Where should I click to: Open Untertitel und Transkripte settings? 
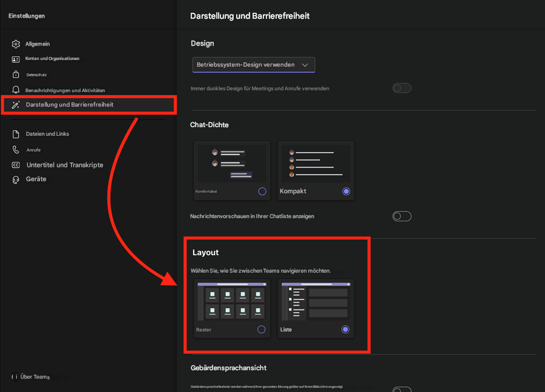[65, 165]
